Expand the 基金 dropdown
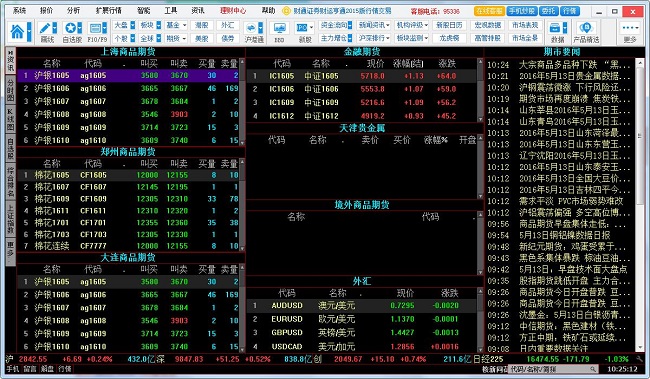650x379 pixels. point(176,25)
